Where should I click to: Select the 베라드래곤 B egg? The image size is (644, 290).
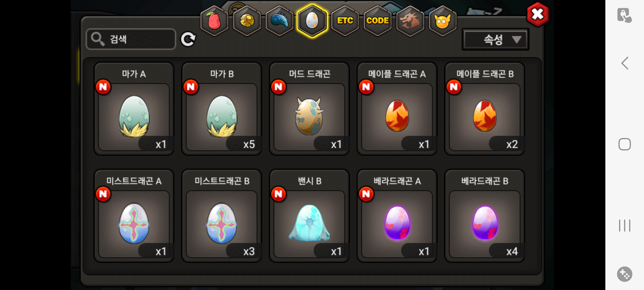tap(485, 216)
